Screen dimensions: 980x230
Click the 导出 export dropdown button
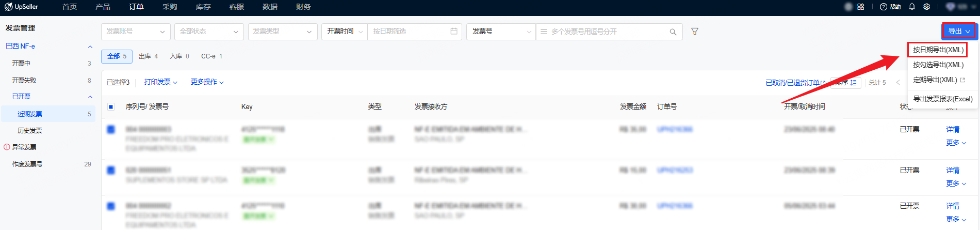(959, 31)
